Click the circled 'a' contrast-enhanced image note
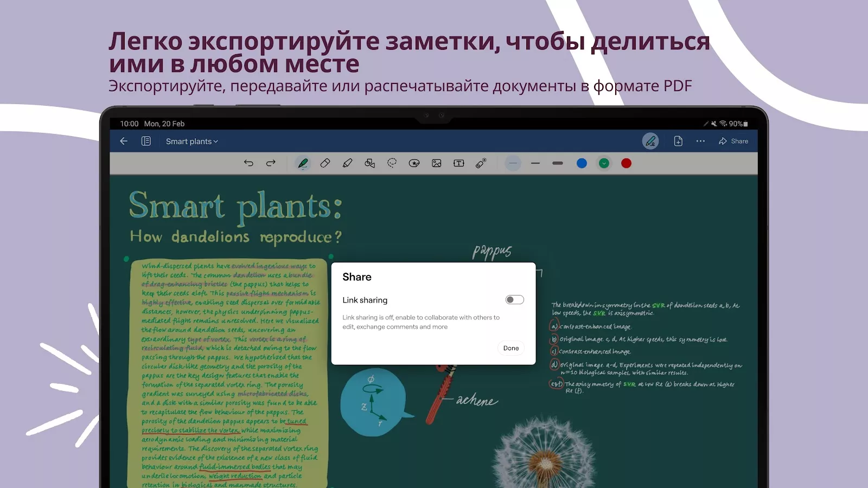The width and height of the screenshot is (868, 488). (x=591, y=326)
